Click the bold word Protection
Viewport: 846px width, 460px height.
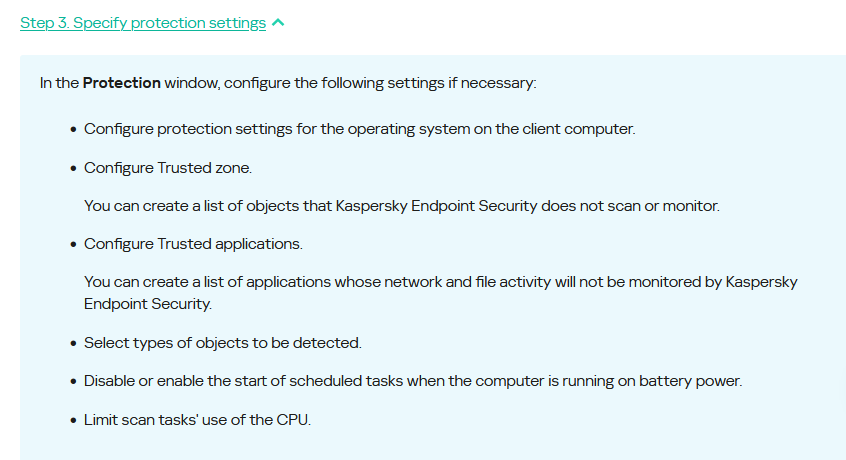coord(121,83)
